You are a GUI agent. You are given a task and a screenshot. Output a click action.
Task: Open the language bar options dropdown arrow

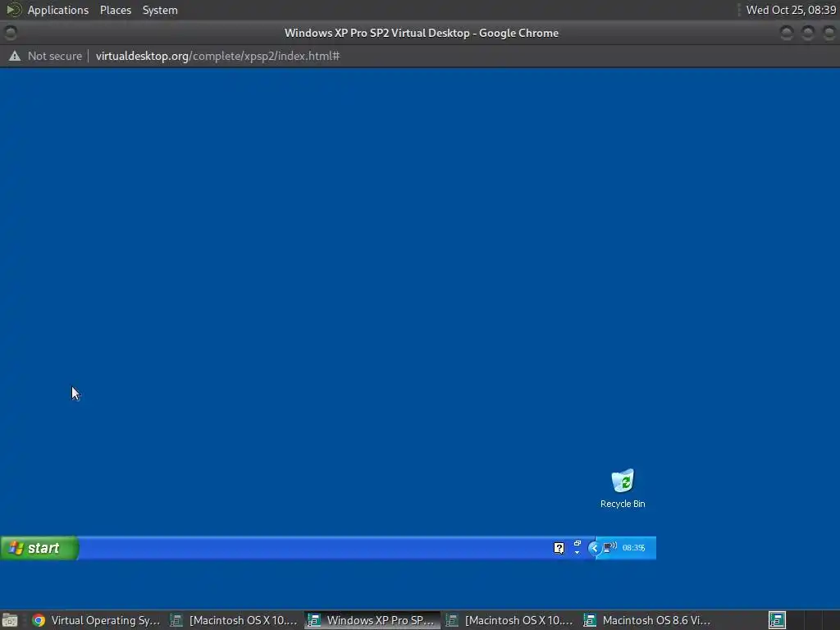pos(577,552)
